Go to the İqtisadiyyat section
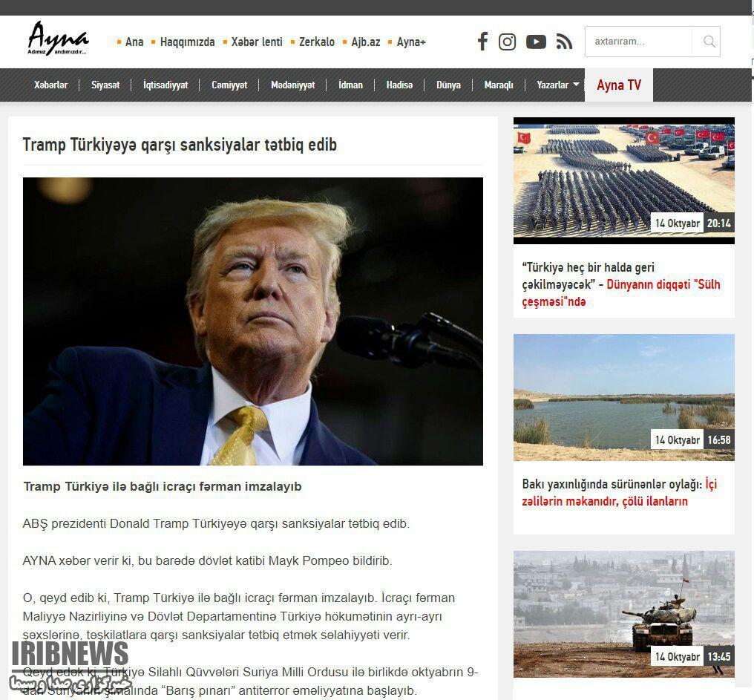This screenshot has height=700, width=754. [x=165, y=85]
